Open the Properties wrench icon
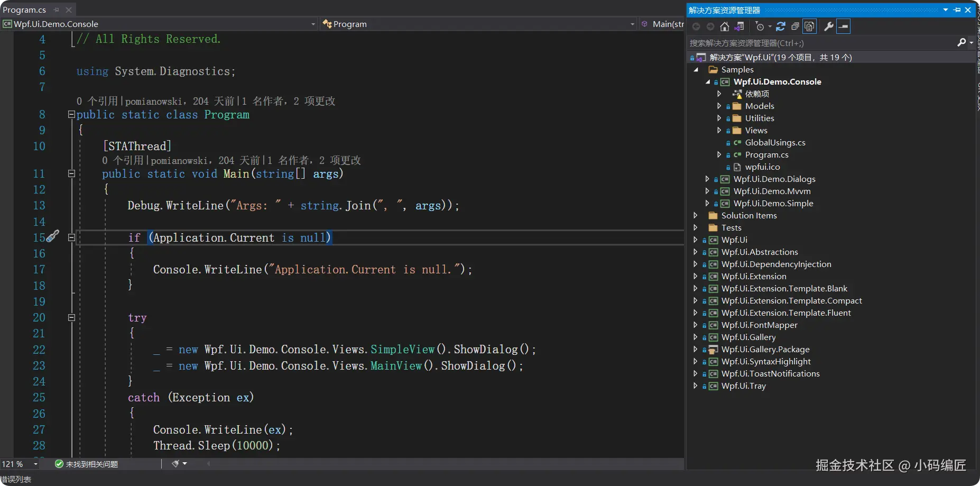Viewport: 980px width, 486px height. [829, 26]
